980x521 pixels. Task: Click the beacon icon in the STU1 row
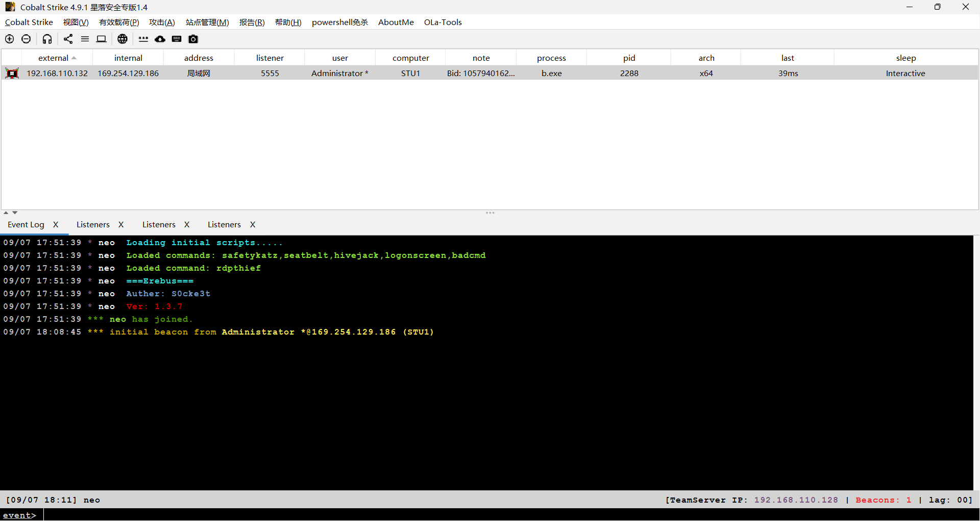coord(12,73)
